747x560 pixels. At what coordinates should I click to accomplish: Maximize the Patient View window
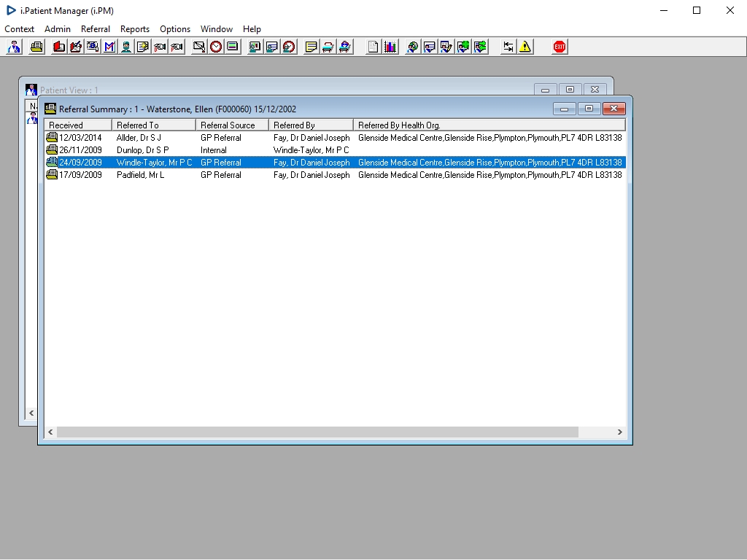coord(570,90)
